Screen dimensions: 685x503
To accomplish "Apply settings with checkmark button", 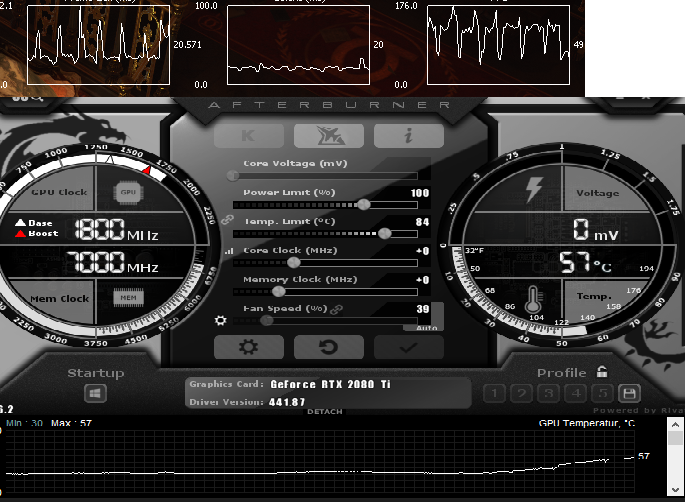I will click(x=409, y=347).
